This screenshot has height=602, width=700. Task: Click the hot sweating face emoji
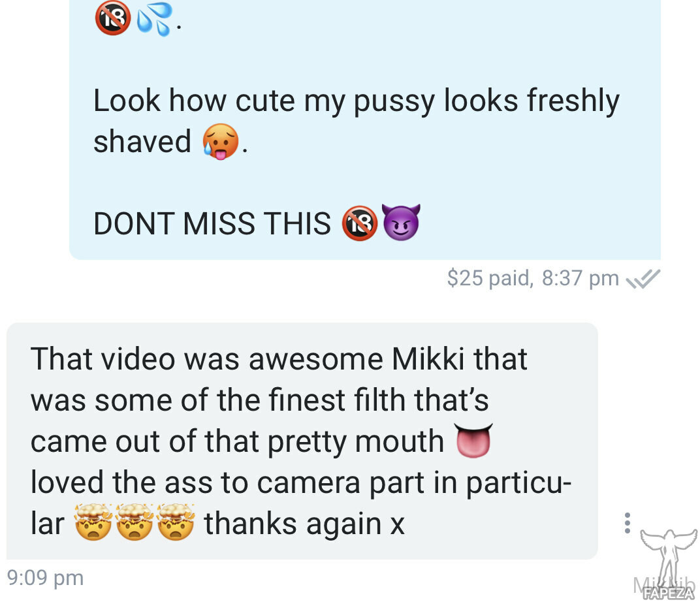coord(220,142)
